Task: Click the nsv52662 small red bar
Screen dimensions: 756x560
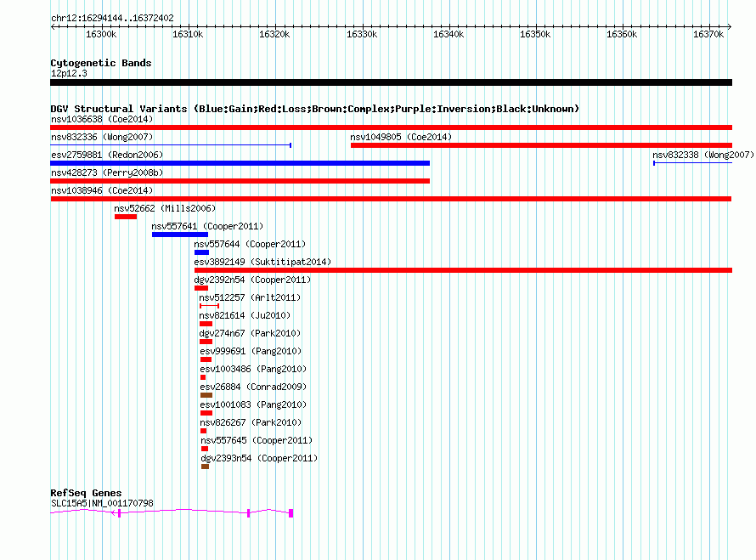Action: click(x=126, y=217)
